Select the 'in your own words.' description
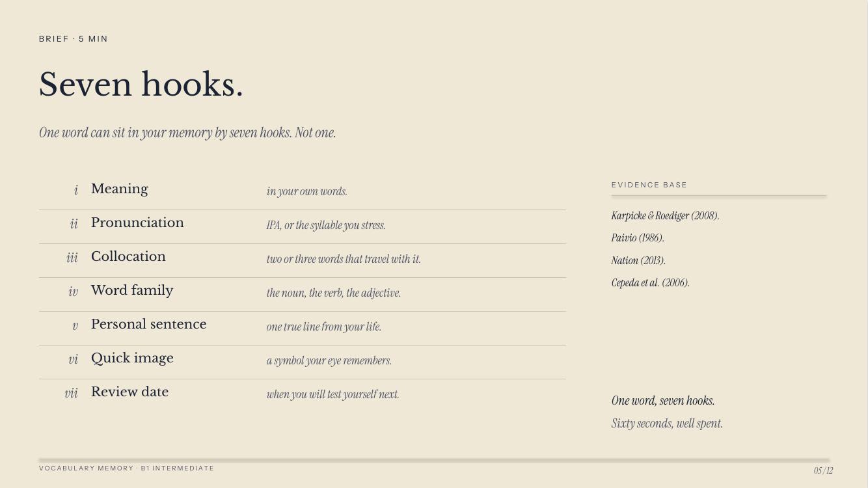Image resolution: width=868 pixels, height=488 pixels. 307,191
